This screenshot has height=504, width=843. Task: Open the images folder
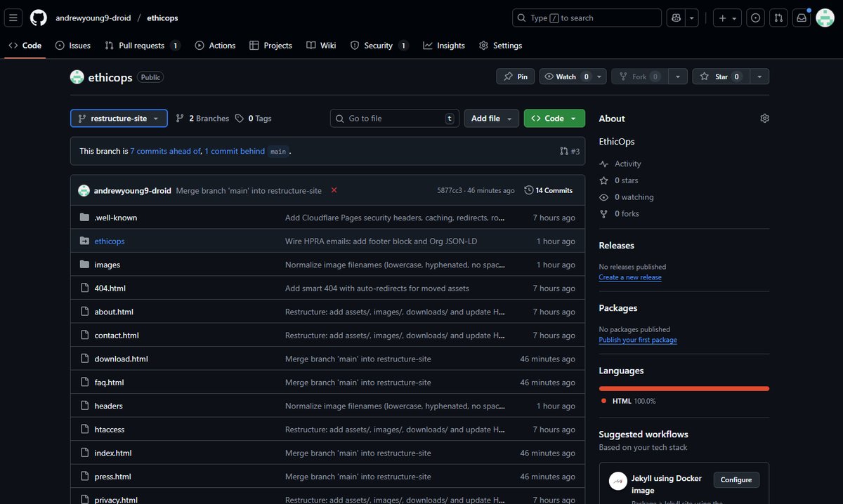pos(107,265)
